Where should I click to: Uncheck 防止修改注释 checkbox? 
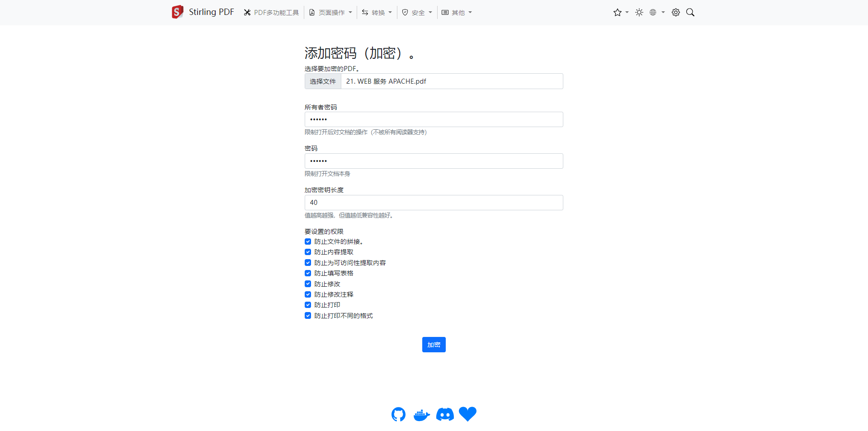308,294
